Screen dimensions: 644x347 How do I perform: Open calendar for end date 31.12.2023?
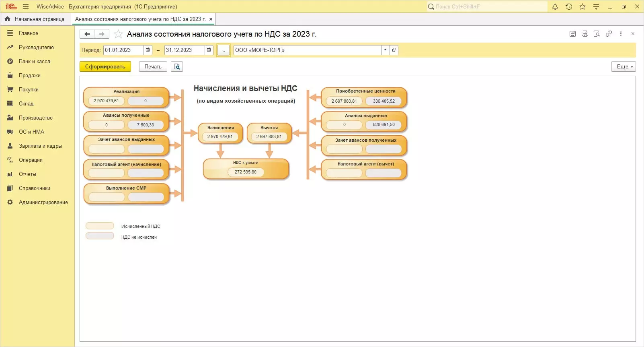pyautogui.click(x=209, y=50)
